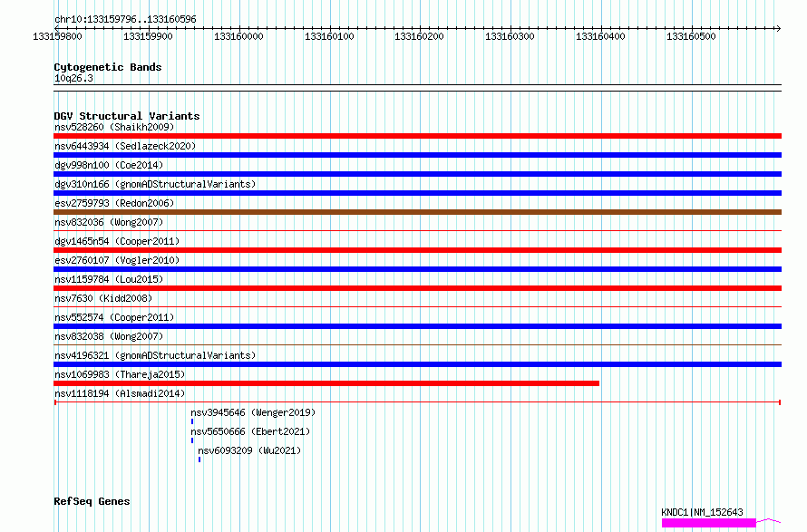The height and width of the screenshot is (532, 807).
Task: Click the blue bar under nsv552574
Action: (417, 326)
